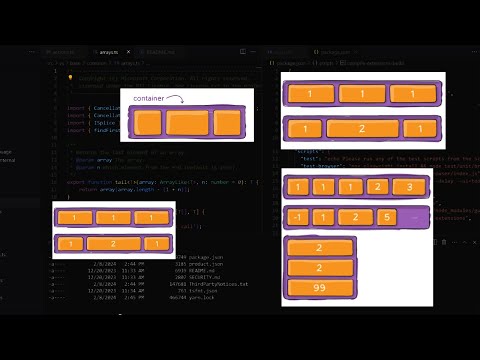This screenshot has height=360, width=480.
Task: Split the terminal panel
Action: pos(435,242)
